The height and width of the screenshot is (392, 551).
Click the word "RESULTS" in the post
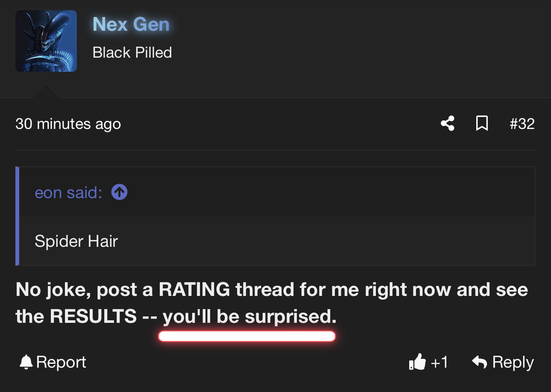(93, 316)
